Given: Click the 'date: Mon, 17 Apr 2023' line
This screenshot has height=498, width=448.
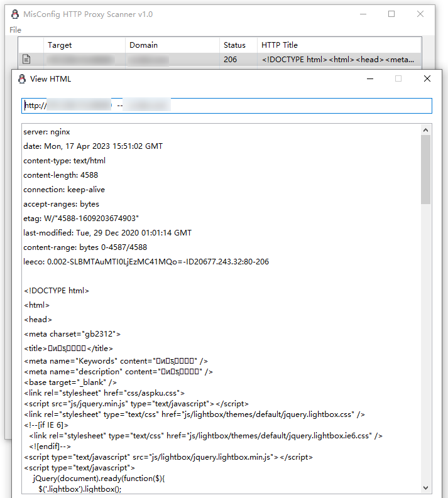Looking at the screenshot, I should 93,146.
